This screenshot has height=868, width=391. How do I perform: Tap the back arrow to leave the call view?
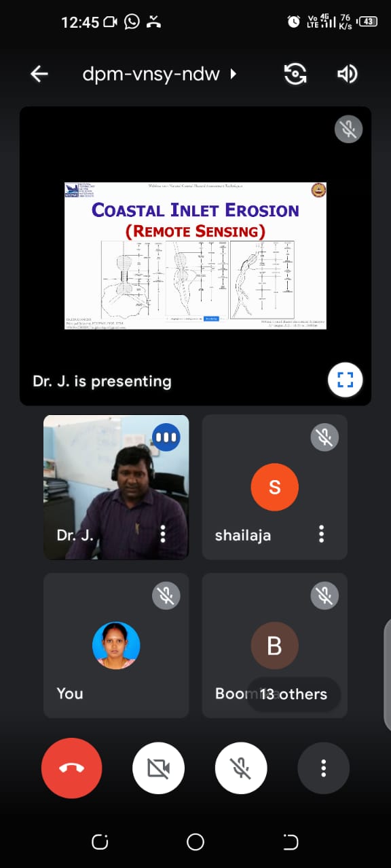39,74
